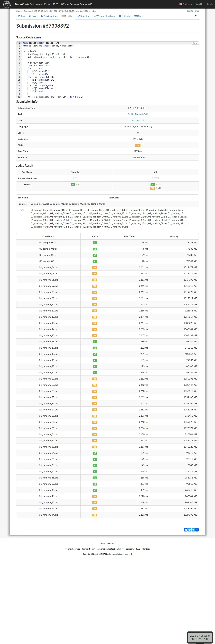Open Information Protection Policy link
The image size is (215, 644).
pyautogui.click(x=110, y=549)
